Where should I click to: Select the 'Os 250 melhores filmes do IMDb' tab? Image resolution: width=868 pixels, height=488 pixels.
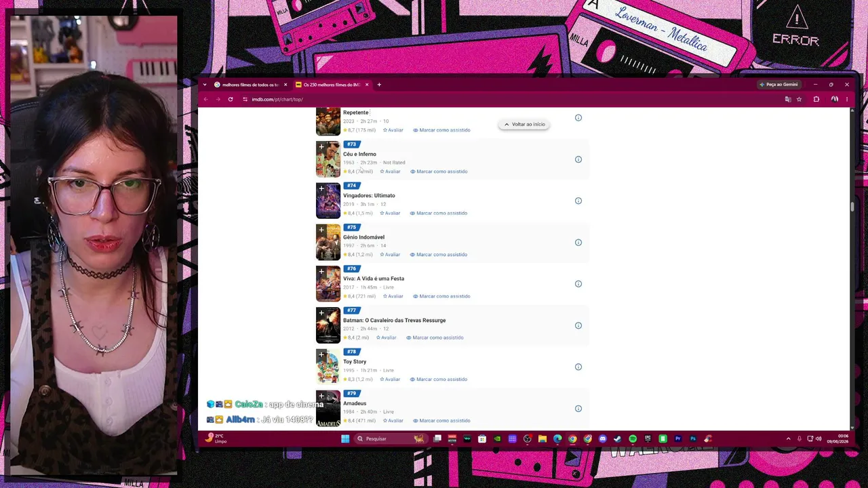click(x=332, y=85)
